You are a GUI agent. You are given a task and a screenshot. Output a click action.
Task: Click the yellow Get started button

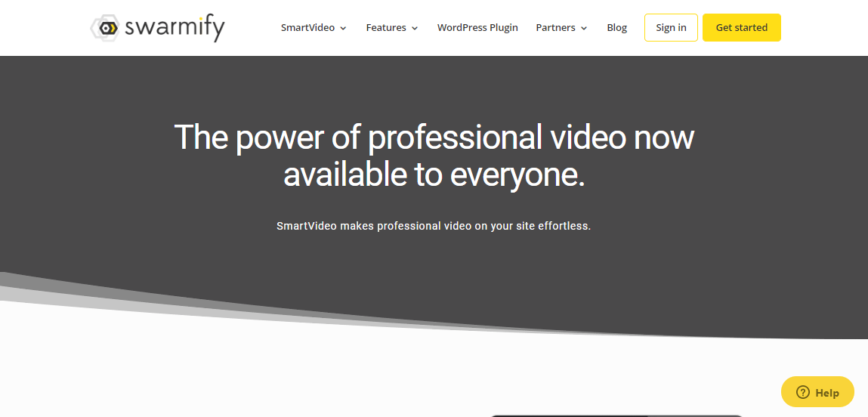click(x=742, y=28)
